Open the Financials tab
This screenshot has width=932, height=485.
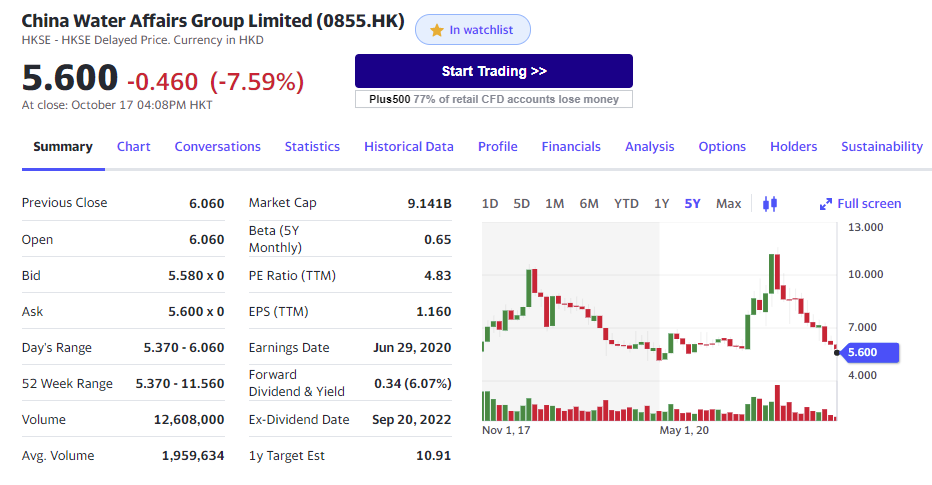[571, 147]
